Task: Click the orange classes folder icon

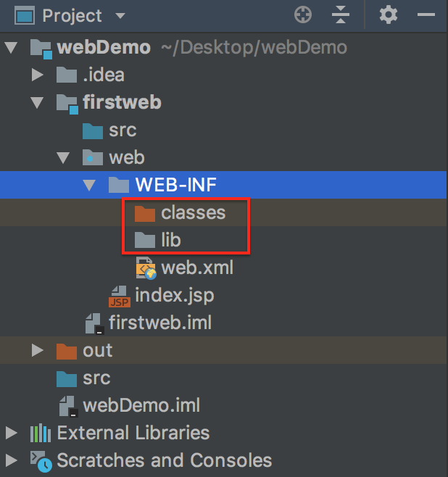Action: point(145,213)
